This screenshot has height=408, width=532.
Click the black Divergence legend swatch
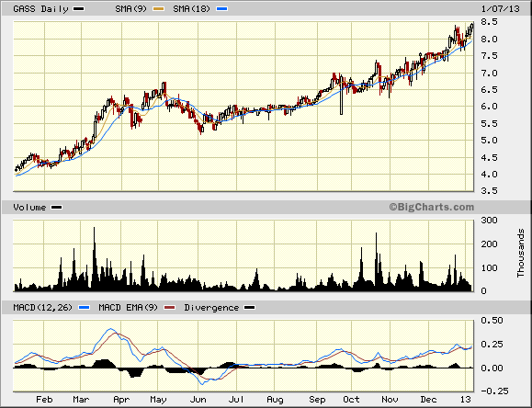click(x=250, y=308)
